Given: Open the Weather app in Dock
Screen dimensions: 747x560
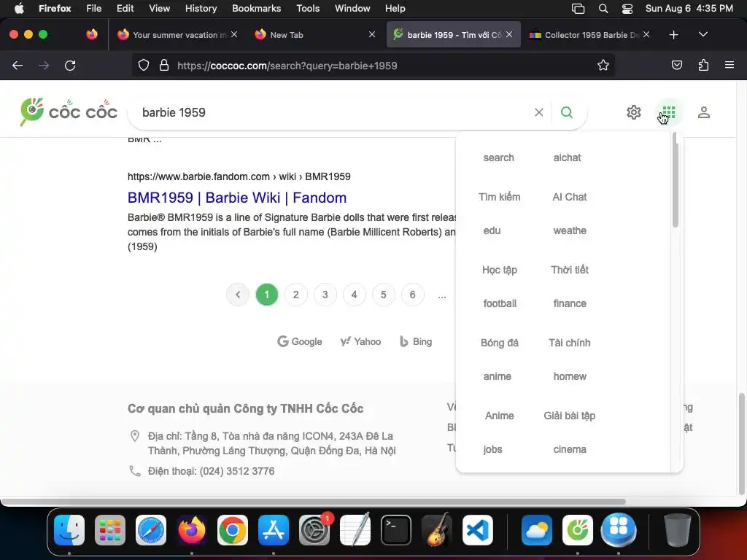Looking at the screenshot, I should point(537,530).
